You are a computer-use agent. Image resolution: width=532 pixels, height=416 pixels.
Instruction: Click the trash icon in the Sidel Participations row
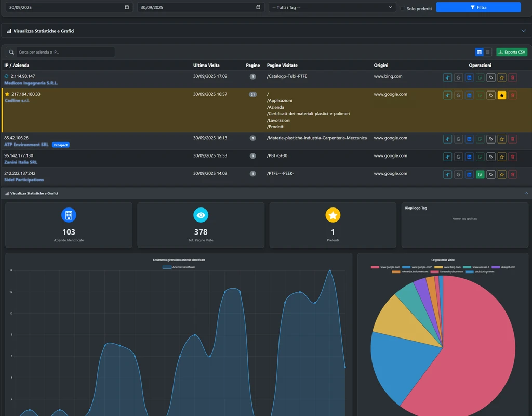coord(513,175)
